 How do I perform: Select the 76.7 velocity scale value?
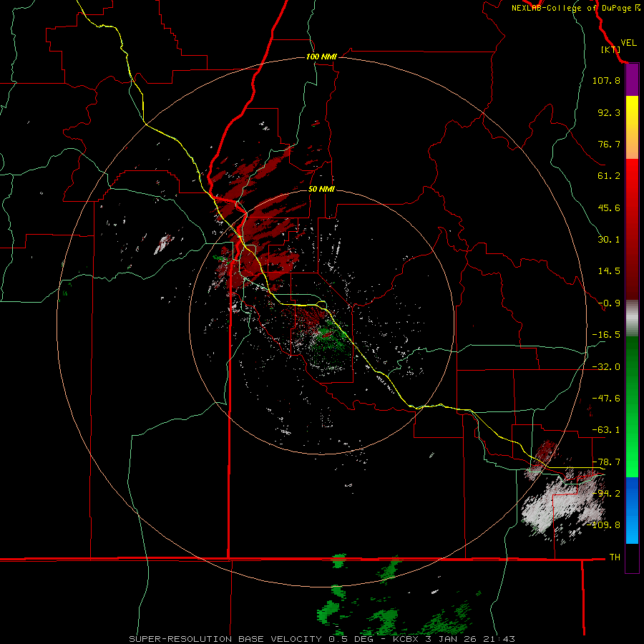(x=609, y=144)
